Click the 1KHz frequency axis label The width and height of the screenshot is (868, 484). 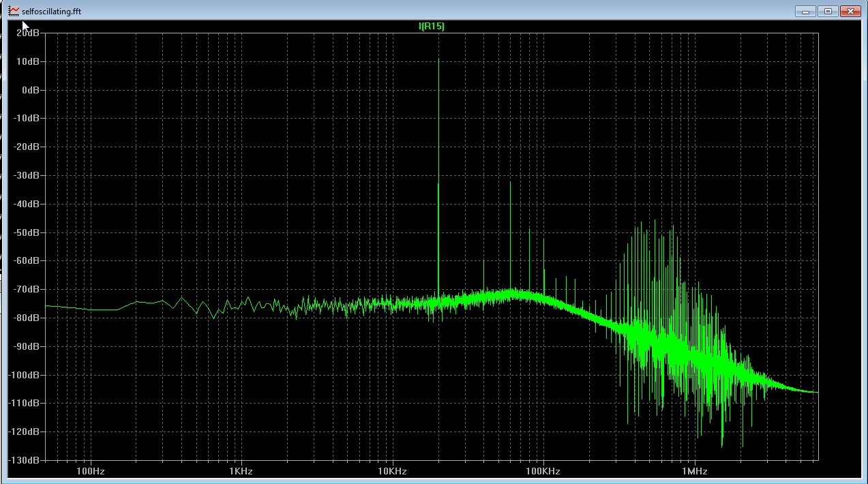241,471
